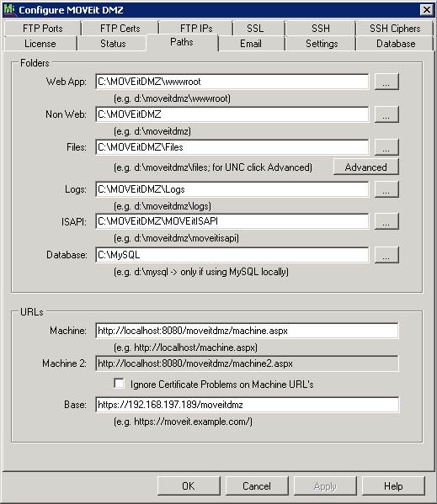Confirm settings with the OK button
Image resolution: width=437 pixels, height=504 pixels.
189,485
